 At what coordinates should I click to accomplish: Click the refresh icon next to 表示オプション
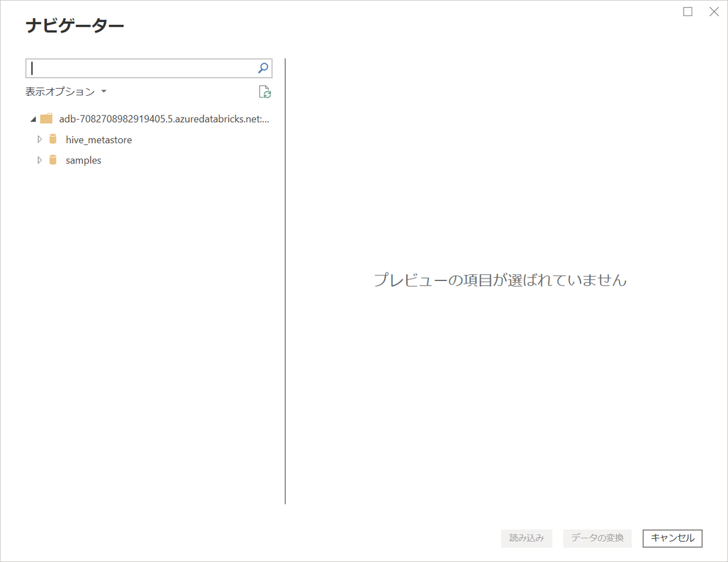point(266,91)
